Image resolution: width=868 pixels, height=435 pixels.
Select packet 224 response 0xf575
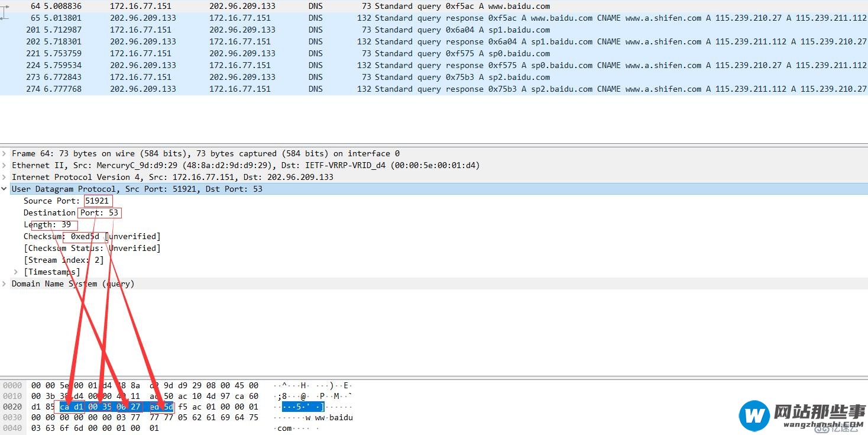click(x=434, y=65)
